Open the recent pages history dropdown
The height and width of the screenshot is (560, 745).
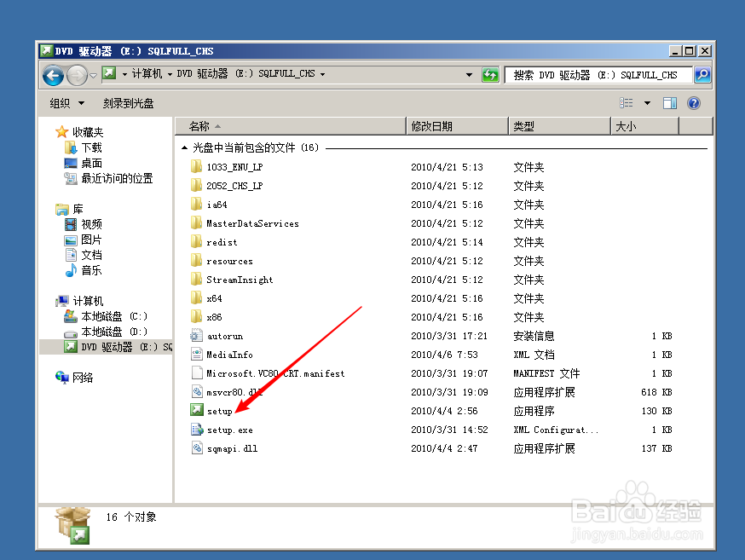93,75
